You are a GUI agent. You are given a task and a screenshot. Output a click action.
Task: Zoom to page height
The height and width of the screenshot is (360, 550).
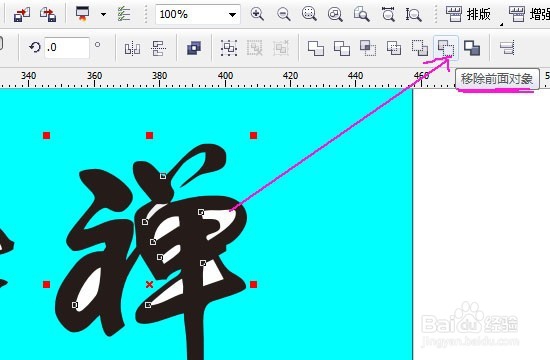[x=414, y=14]
